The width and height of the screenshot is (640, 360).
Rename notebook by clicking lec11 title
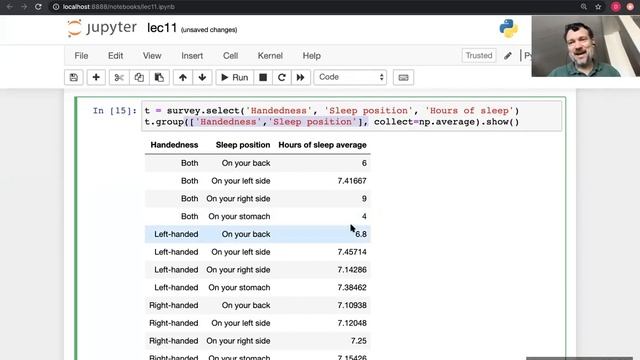coord(162,28)
